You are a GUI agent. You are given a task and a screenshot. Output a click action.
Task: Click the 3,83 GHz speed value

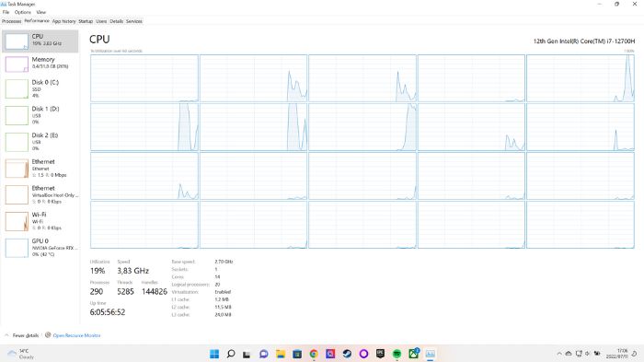click(132, 271)
